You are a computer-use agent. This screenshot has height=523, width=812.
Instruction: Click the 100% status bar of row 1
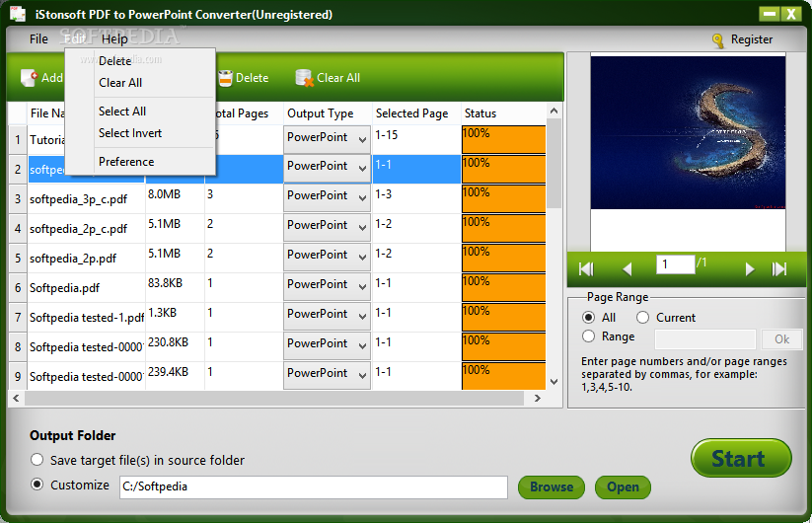click(503, 139)
